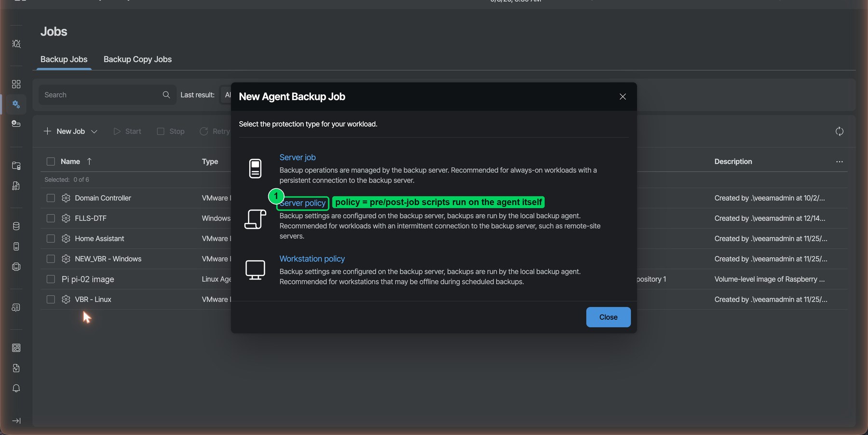
Task: Click the search magnifier icon
Action: [x=166, y=95]
